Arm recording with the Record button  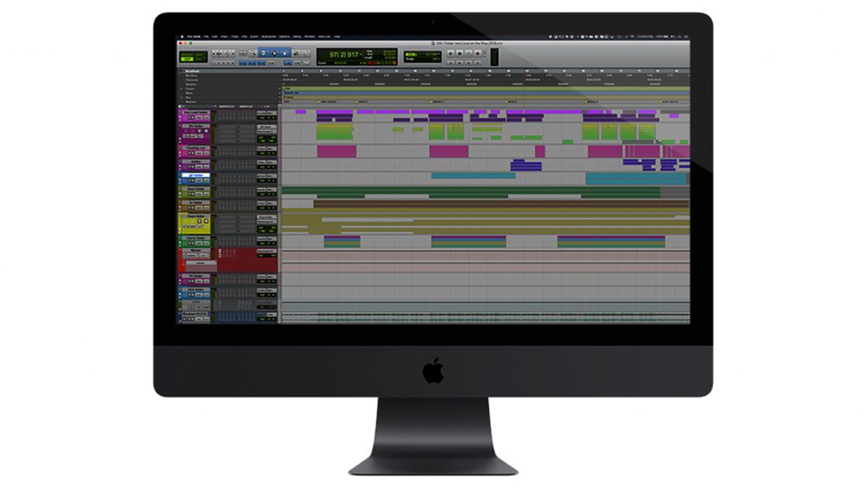click(x=478, y=53)
